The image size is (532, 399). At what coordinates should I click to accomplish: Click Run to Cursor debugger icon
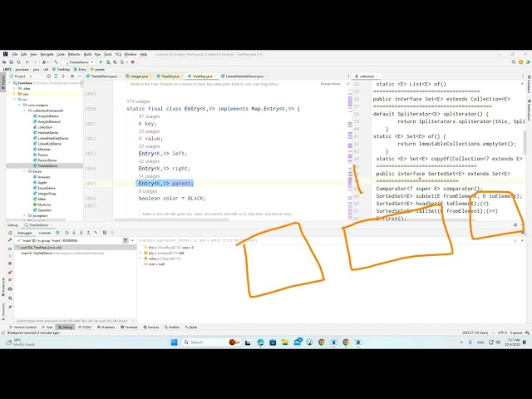click(x=96, y=233)
